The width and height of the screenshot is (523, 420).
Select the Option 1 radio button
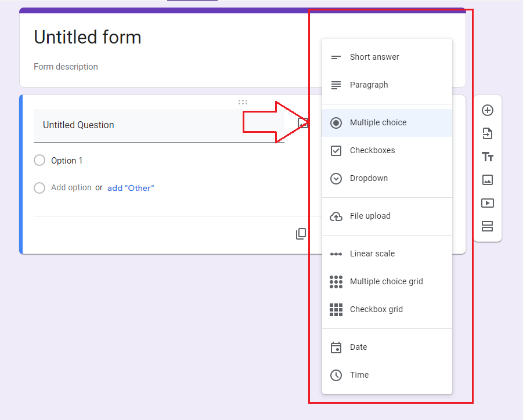(39, 160)
